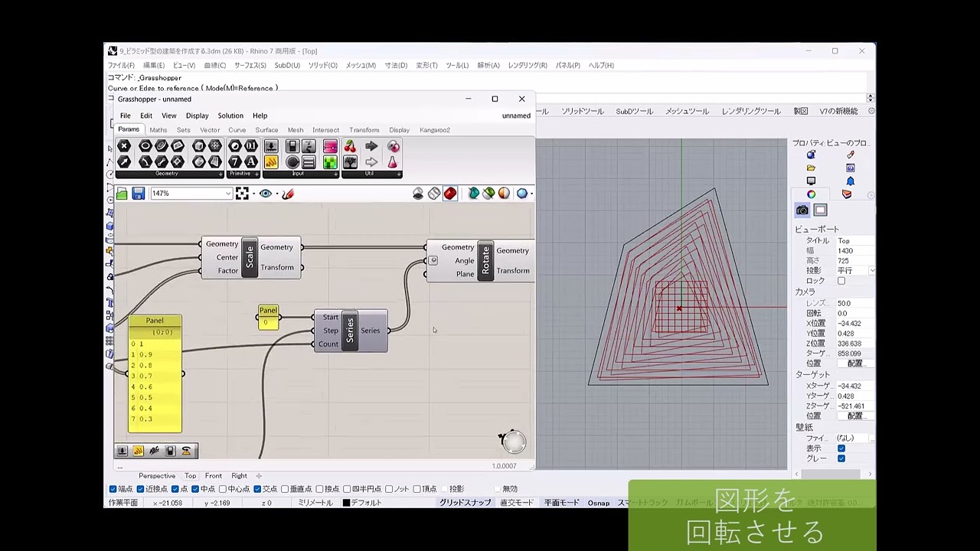Viewport: 980px width, 551px height.
Task: Select the Integer parameter 7 icon
Action: [x=235, y=162]
